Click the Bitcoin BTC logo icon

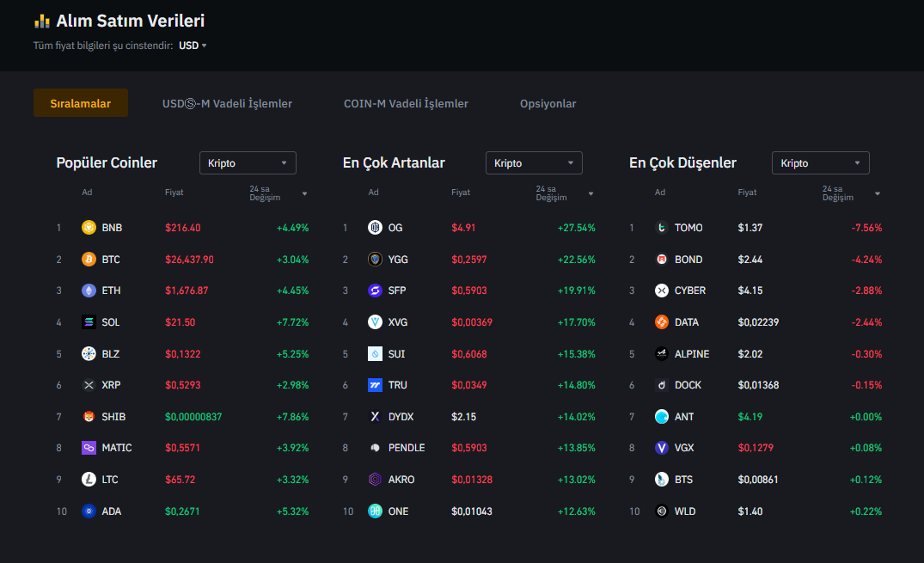[x=89, y=260]
